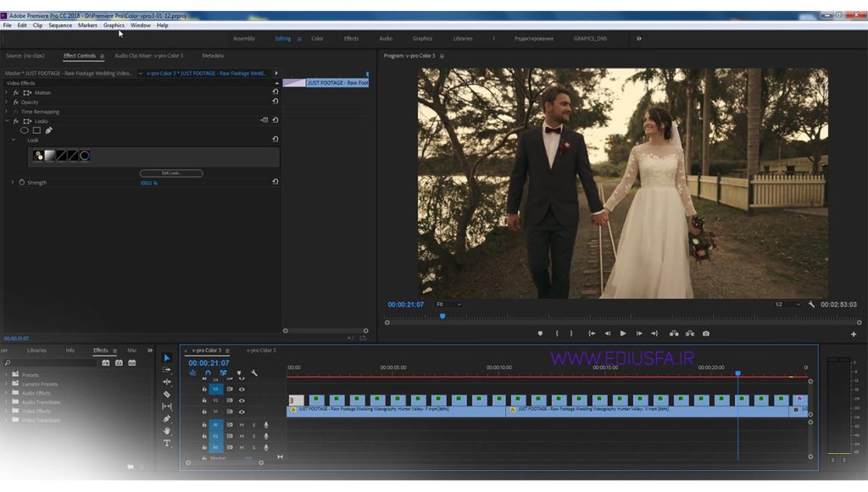Viewport: 868px width, 492px height.
Task: Mark In point in Program monitor
Action: [557, 334]
